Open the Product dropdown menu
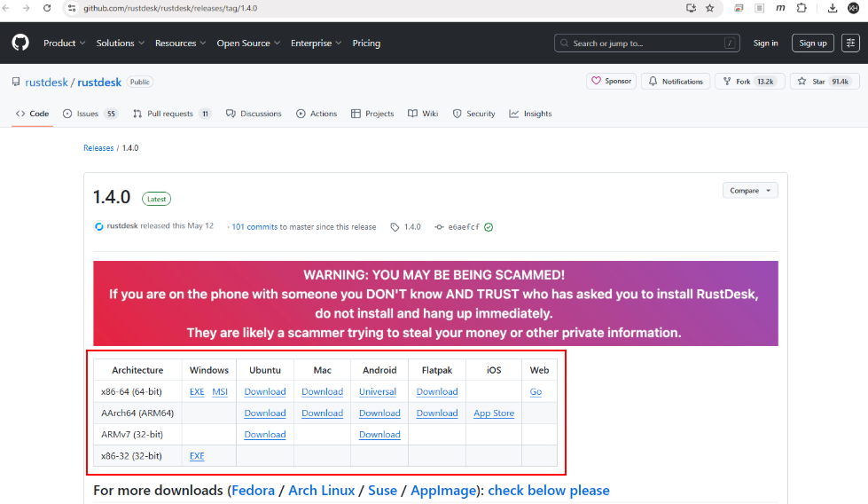This screenshot has height=504, width=868. (64, 43)
